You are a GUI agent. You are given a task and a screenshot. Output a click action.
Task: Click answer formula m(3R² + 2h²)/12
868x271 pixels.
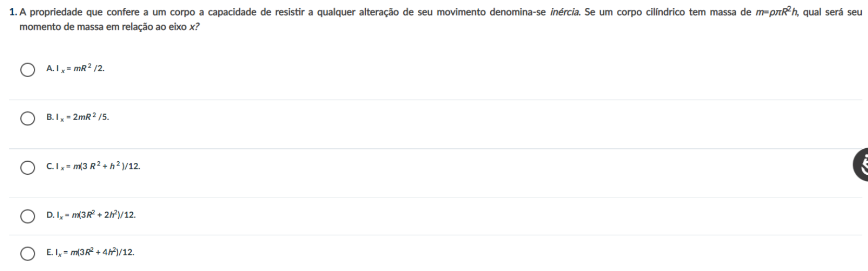102,215
